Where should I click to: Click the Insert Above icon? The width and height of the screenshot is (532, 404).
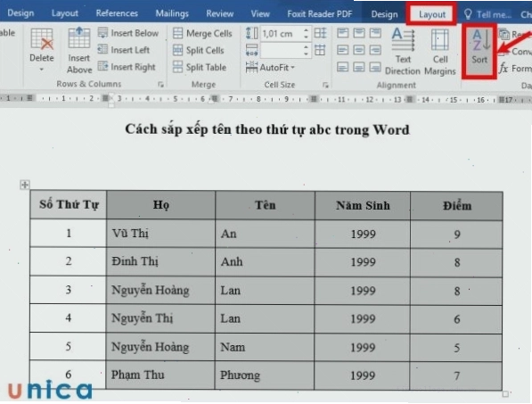(79, 38)
